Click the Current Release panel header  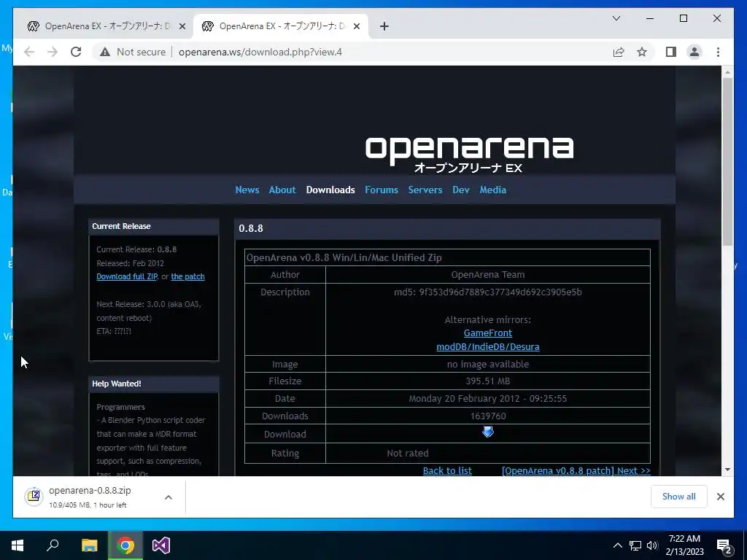[154, 226]
